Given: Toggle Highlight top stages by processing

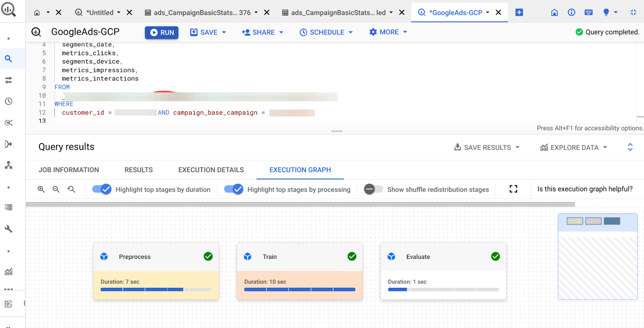Looking at the screenshot, I should 233,189.
